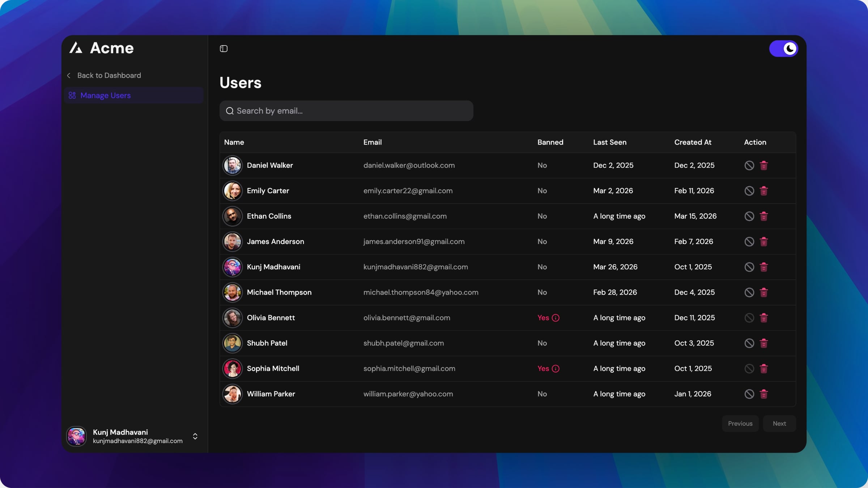The height and width of the screenshot is (488, 868).
Task: Show ban info for Olivia Bennett
Action: [556, 318]
